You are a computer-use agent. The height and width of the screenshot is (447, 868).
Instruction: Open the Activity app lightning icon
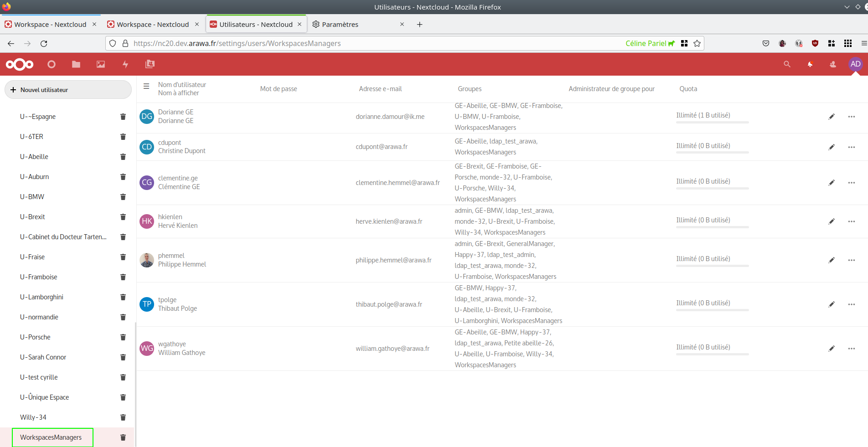[125, 64]
